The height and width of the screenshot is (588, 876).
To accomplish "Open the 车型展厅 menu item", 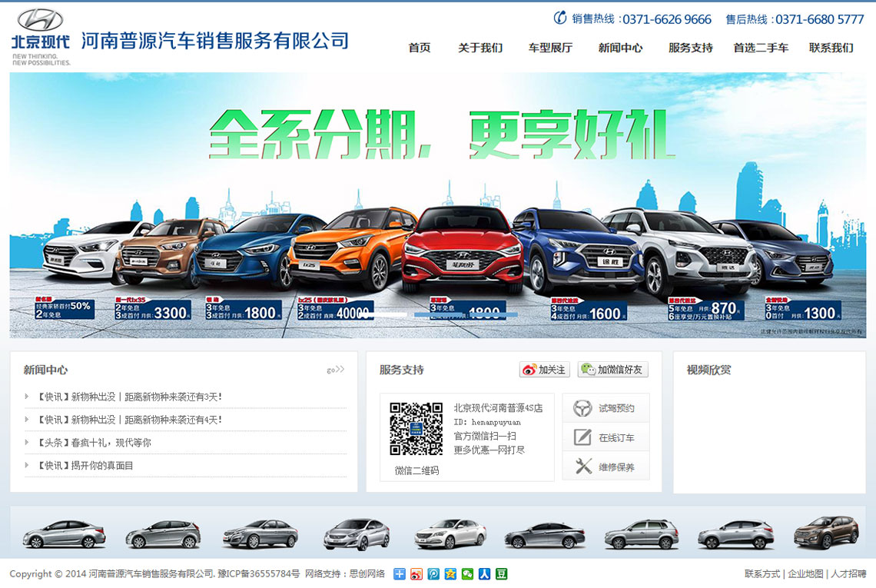I will point(550,48).
